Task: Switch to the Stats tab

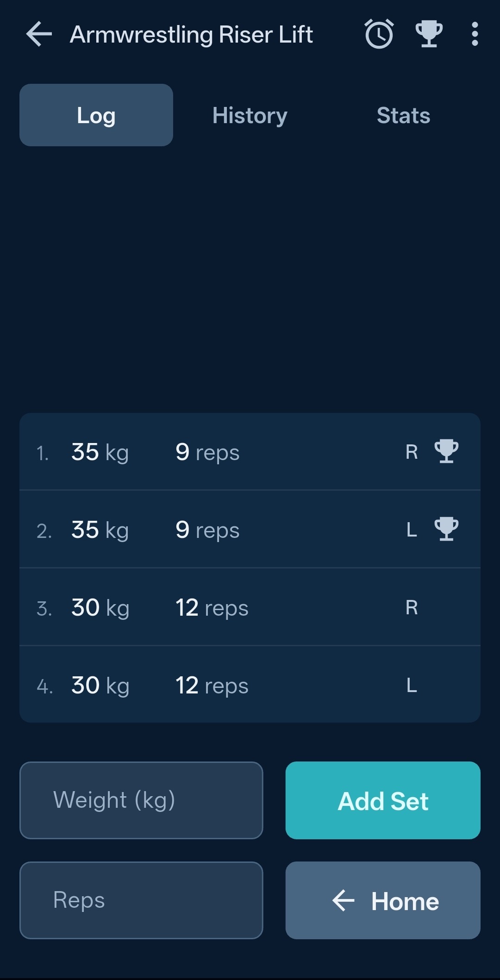Action: tap(403, 115)
